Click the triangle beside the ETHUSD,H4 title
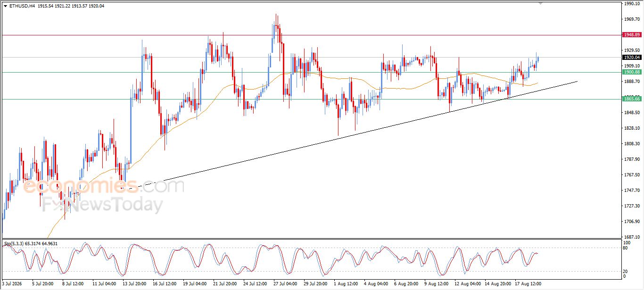Image resolution: width=644 pixels, height=290 pixels. pyautogui.click(x=5, y=6)
